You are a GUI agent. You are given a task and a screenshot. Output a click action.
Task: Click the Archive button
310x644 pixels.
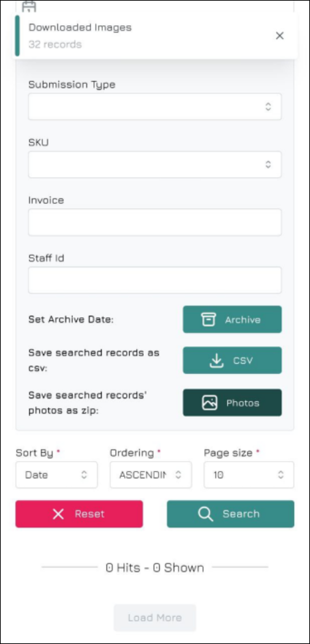(232, 319)
